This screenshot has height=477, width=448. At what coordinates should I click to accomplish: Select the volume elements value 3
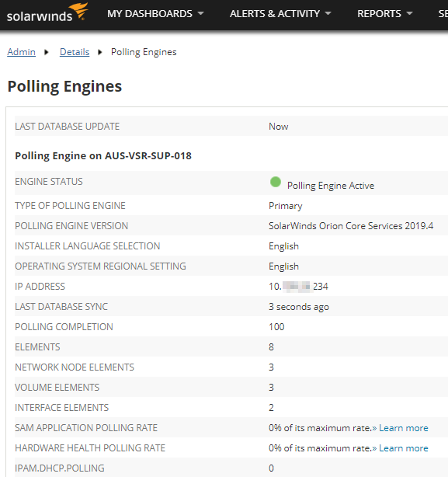[271, 388]
